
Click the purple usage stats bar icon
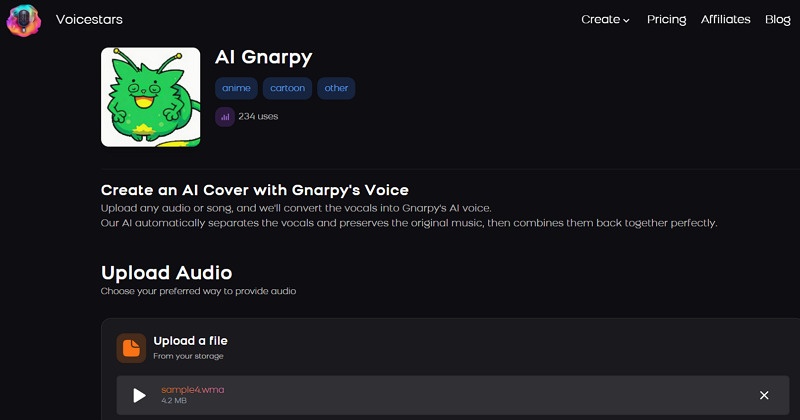tap(224, 117)
